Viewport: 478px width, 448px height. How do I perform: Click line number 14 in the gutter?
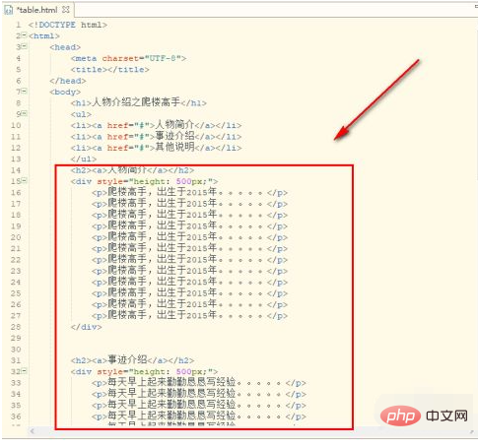pos(16,170)
